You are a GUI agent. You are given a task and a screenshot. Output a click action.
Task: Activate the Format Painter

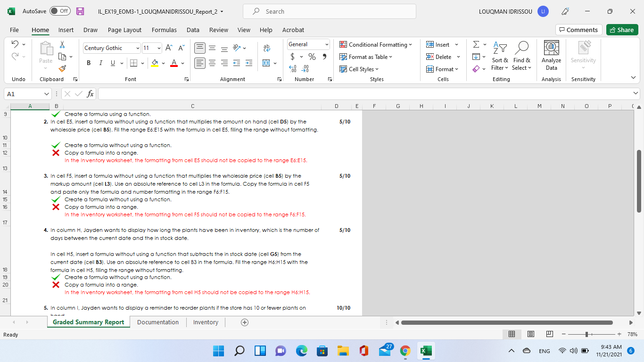tap(62, 69)
